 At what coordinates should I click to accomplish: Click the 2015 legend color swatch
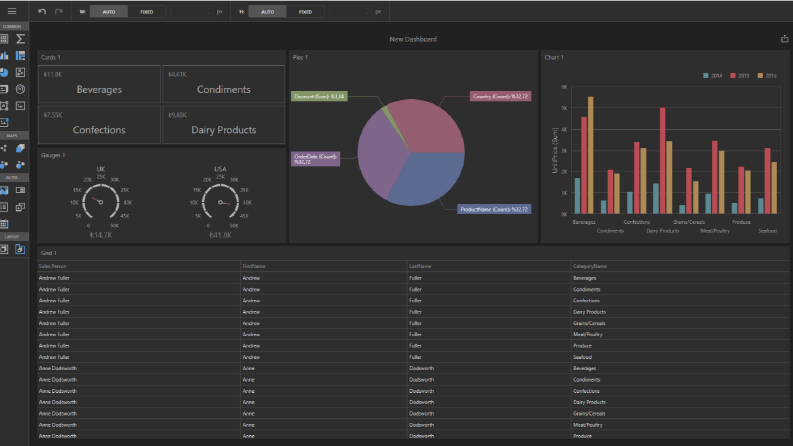click(x=733, y=76)
